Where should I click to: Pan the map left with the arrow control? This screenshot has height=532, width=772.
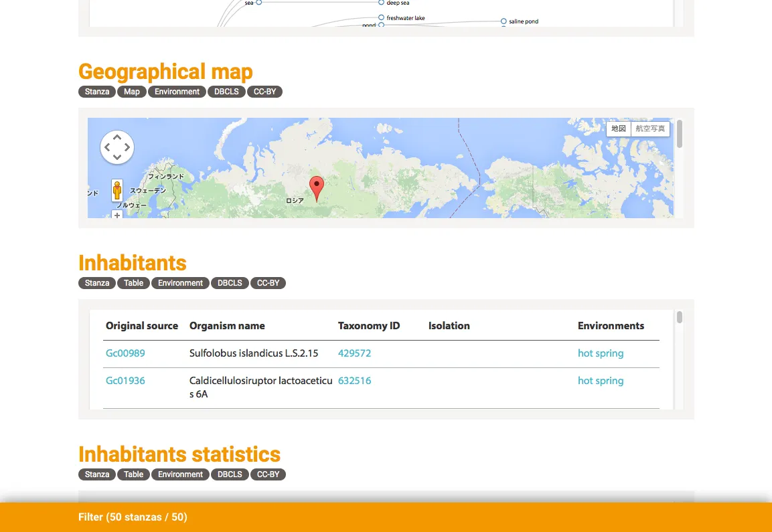(x=107, y=147)
